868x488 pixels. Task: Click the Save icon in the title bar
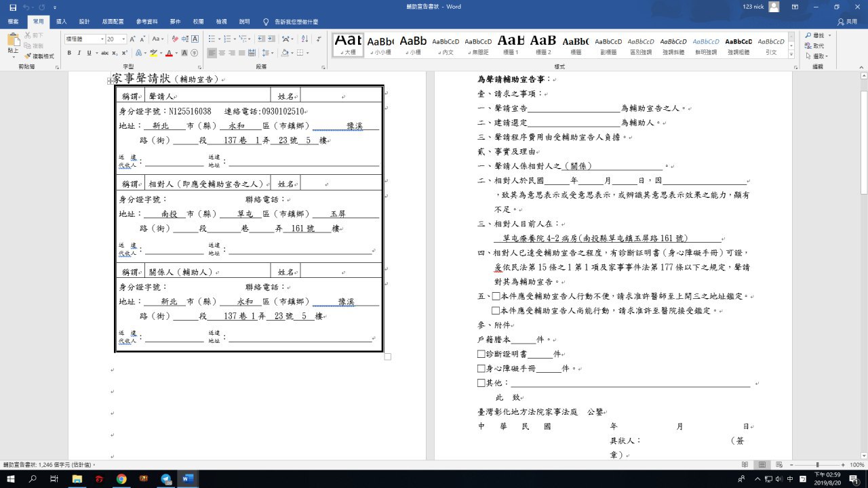13,7
